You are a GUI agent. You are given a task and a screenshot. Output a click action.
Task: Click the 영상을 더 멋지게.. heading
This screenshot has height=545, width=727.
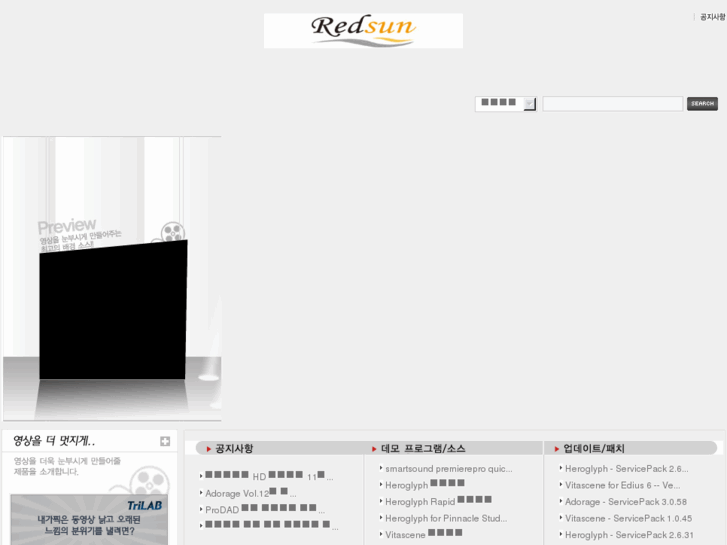[x=54, y=441]
